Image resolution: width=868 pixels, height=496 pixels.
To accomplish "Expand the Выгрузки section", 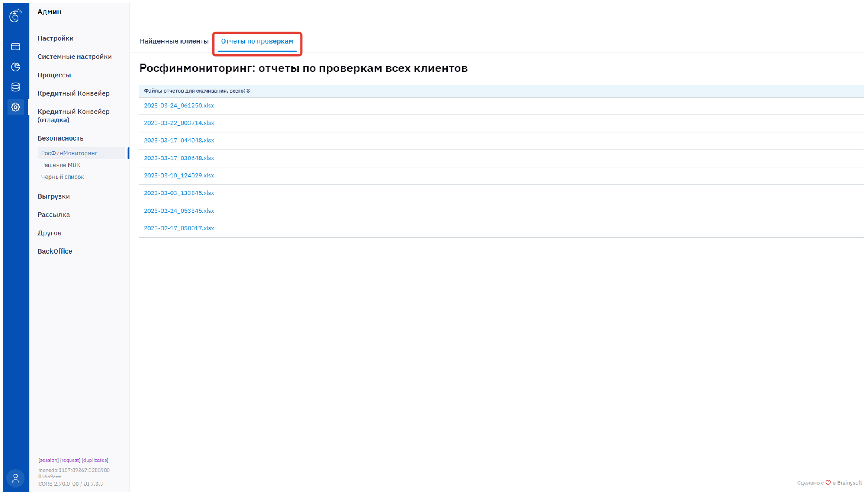I will coord(54,196).
